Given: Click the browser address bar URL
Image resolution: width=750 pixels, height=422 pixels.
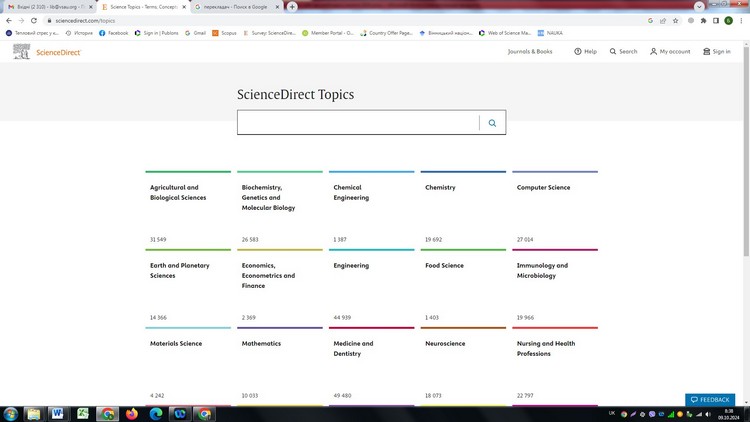Looking at the screenshot, I should (x=85, y=21).
